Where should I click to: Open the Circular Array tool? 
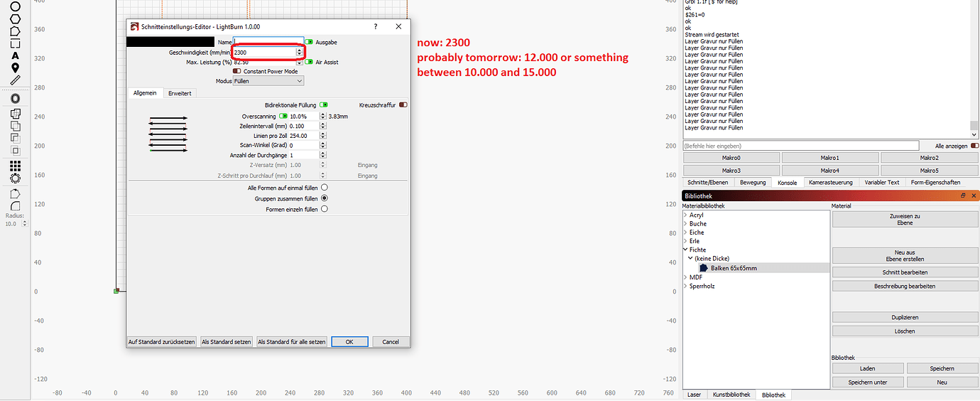click(15, 178)
